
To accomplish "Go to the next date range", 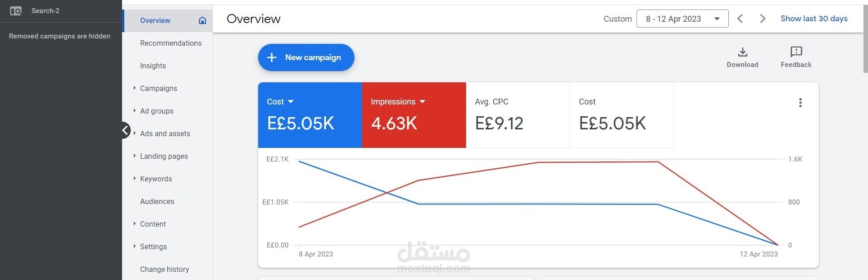I will click(x=762, y=19).
